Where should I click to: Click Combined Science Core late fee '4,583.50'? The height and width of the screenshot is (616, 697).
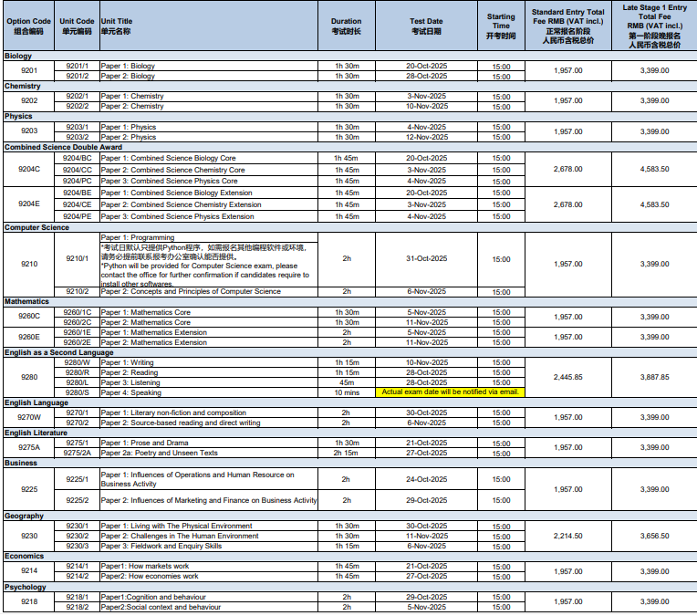(654, 169)
